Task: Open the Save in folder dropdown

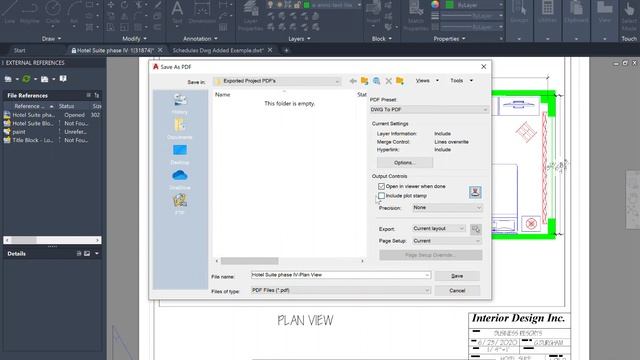Action: 277,81
